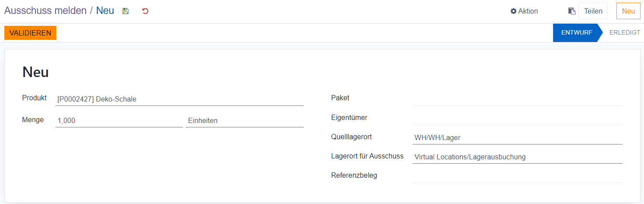Screen dimensions: 644x204
Task: Open the Aktion gear menu
Action: pos(524,11)
